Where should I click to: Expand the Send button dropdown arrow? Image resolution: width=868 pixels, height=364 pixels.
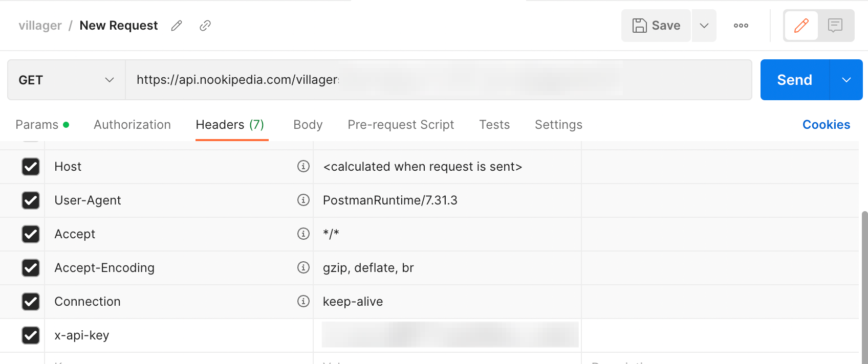[x=847, y=80]
